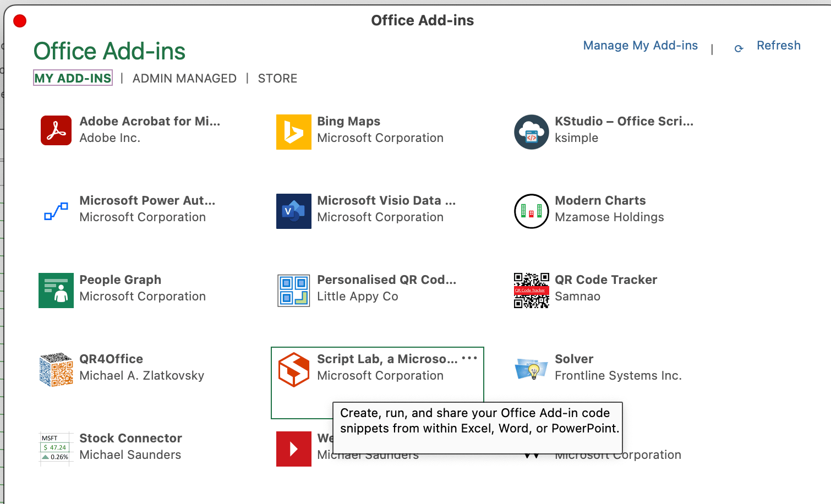Click the 'Stock Connector' title text

(130, 438)
